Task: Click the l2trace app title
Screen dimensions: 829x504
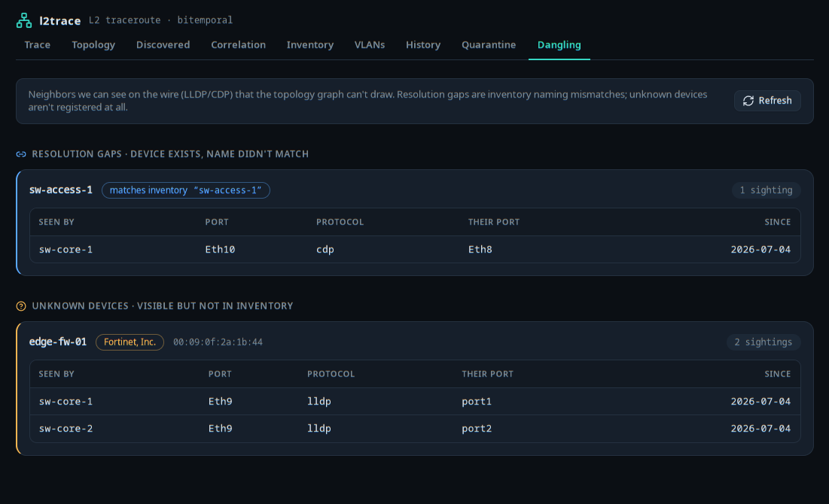Action: 59,20
